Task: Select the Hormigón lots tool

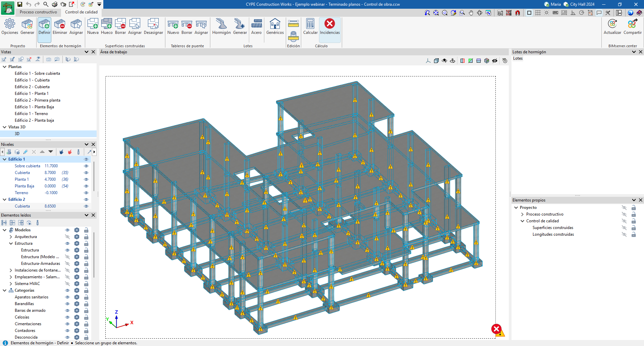Action: pyautogui.click(x=221, y=24)
